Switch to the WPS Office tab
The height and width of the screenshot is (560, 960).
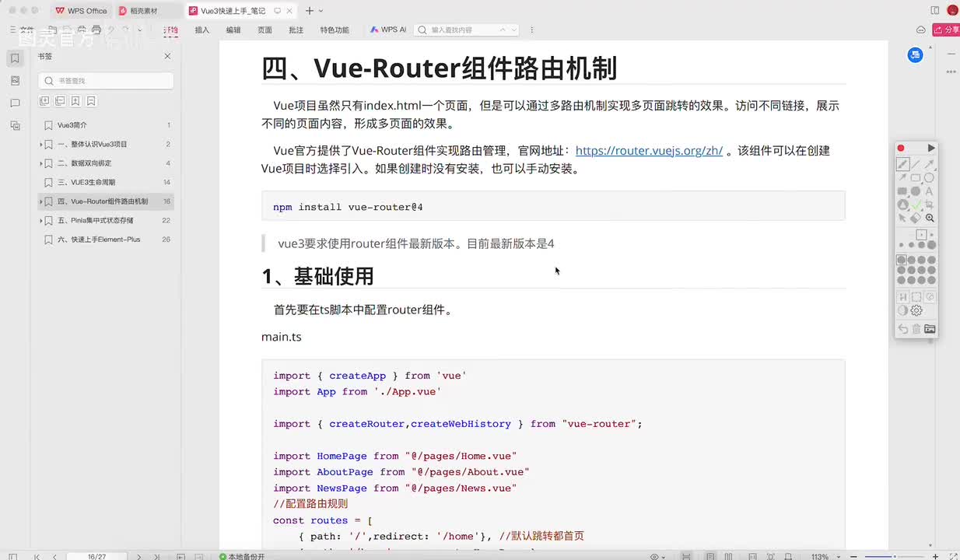[x=82, y=11]
